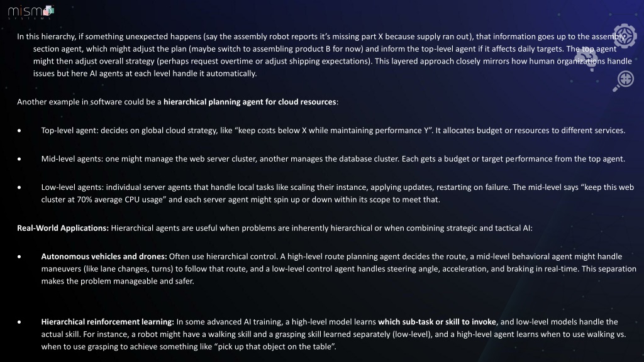Click the bullet before Mid-level agents
Image resolution: width=644 pixels, height=362 pixels.
[19, 159]
